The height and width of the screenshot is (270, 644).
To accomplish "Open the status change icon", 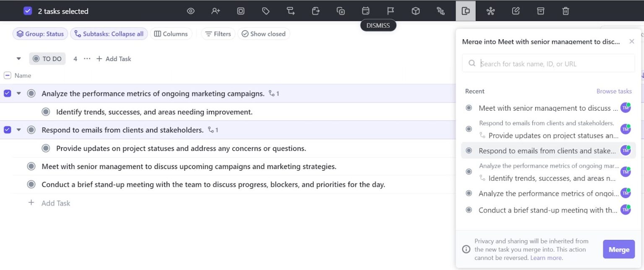I will point(241,11).
